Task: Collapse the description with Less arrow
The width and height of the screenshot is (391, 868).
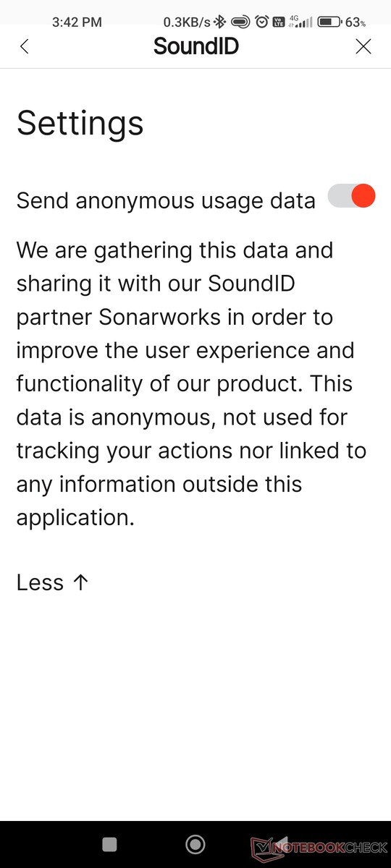Action: coord(52,582)
